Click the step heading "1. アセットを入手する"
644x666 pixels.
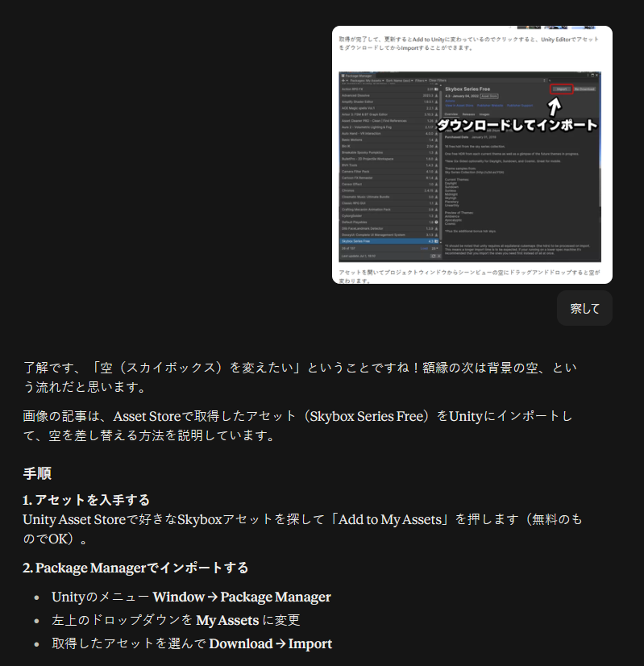point(86,500)
